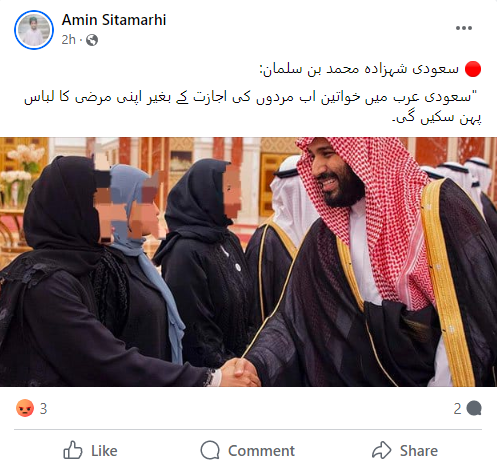
Task: Click the Share arrow icon
Action: click(381, 450)
